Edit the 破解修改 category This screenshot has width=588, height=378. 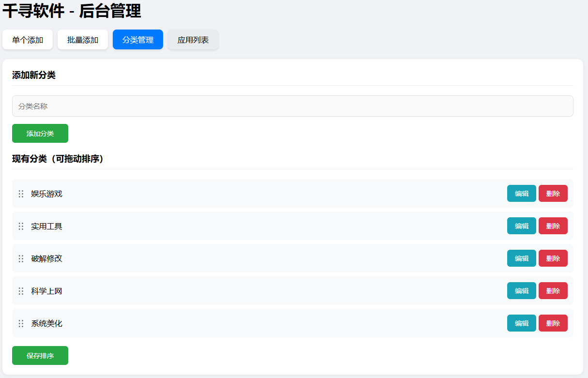coord(521,258)
